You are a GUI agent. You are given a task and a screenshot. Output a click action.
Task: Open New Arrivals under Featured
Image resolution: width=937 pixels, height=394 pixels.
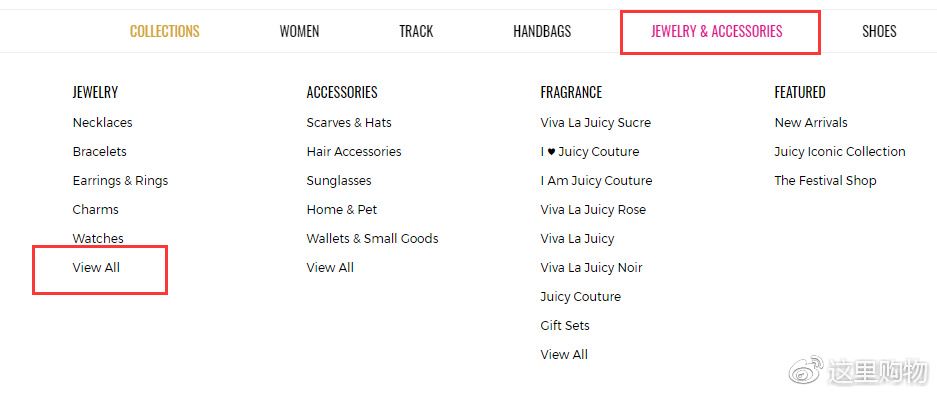pos(811,123)
